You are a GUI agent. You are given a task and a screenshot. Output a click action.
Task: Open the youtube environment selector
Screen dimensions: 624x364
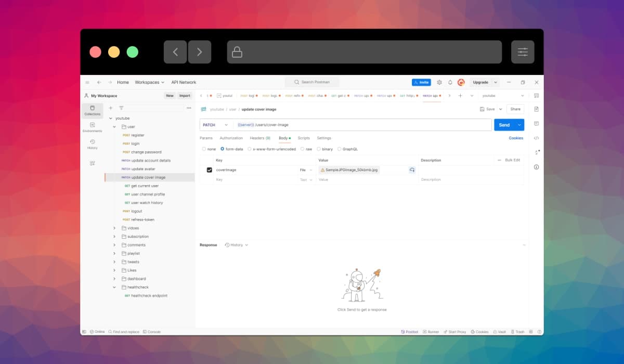coord(503,96)
